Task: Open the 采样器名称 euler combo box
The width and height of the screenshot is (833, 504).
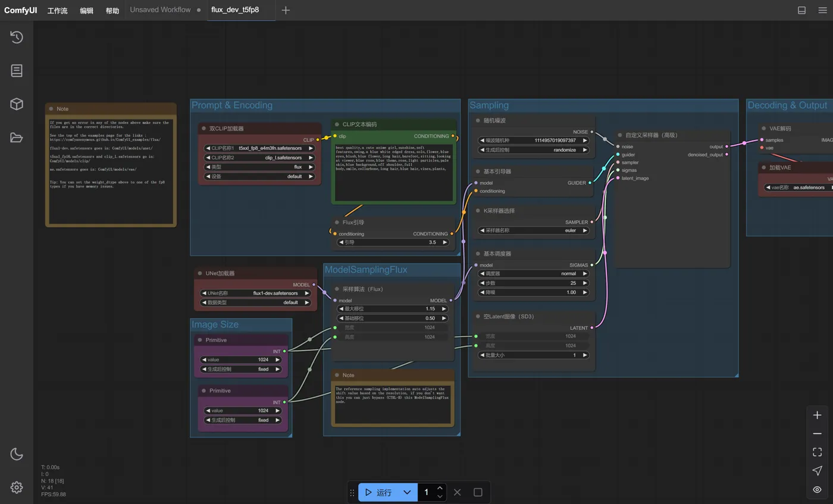Action: (534, 230)
